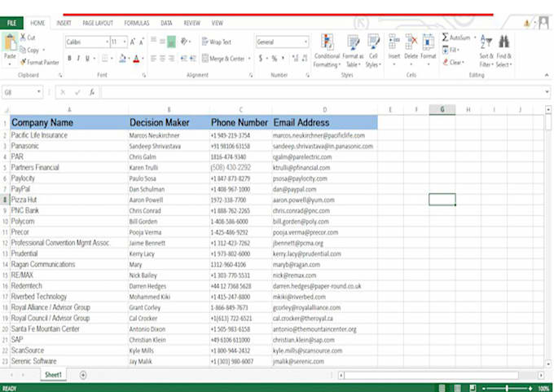Decrease font size with smaller A icon

point(141,42)
